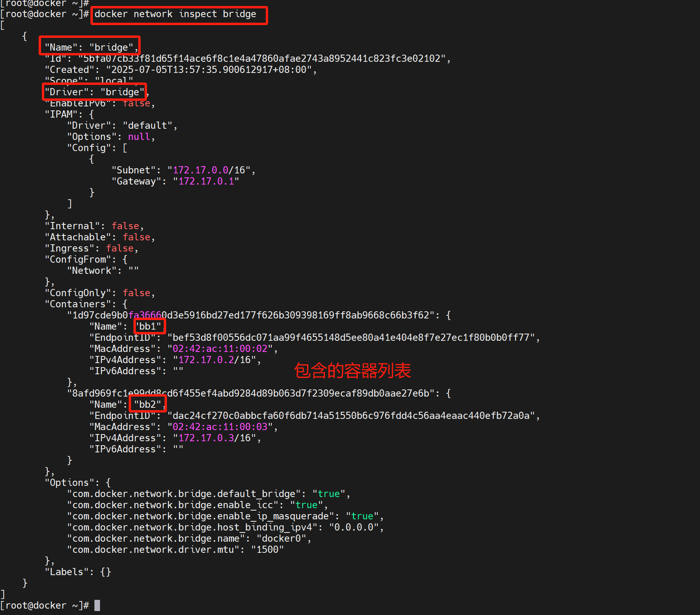Viewport: 700px width, 615px height.
Task: Click the network Id hash starting with 5bfa07cb
Action: click(261, 59)
